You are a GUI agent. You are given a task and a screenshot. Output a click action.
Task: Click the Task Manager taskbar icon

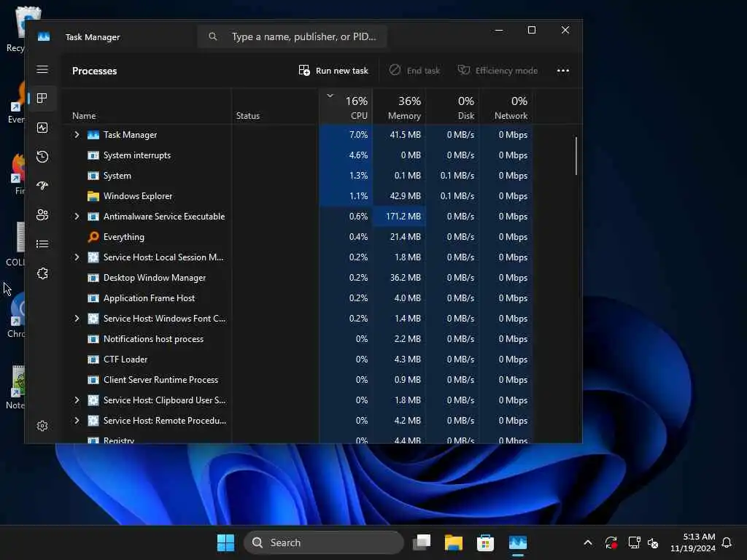click(518, 542)
